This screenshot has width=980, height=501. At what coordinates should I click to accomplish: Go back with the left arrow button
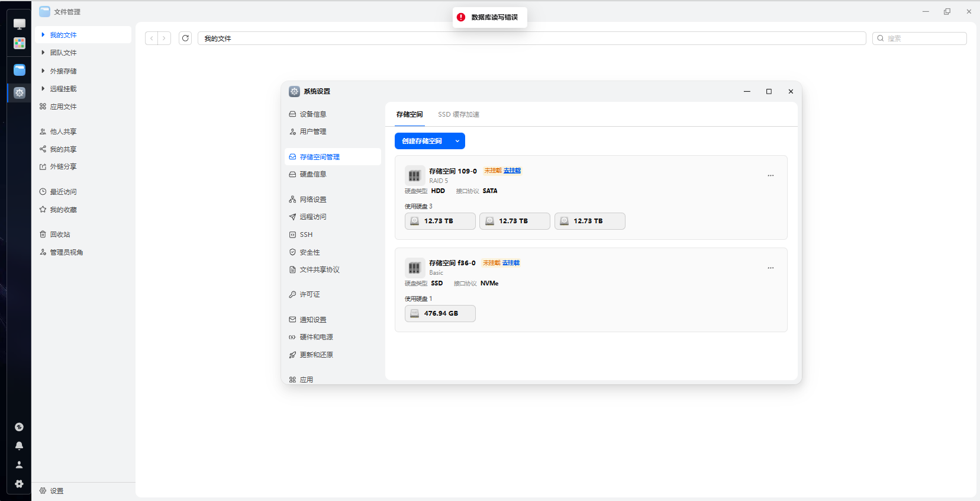click(152, 38)
